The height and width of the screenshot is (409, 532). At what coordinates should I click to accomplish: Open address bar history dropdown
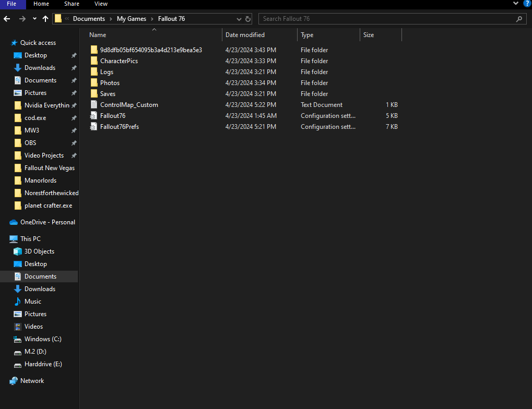tap(239, 19)
